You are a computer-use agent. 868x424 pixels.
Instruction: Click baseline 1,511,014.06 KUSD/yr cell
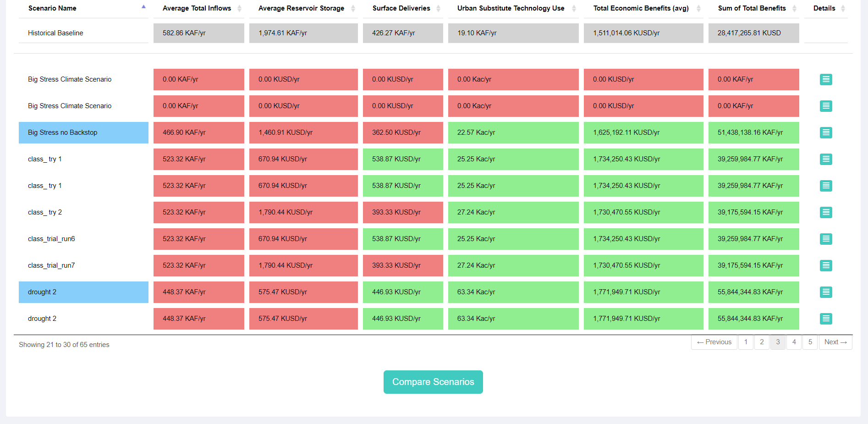pos(643,33)
